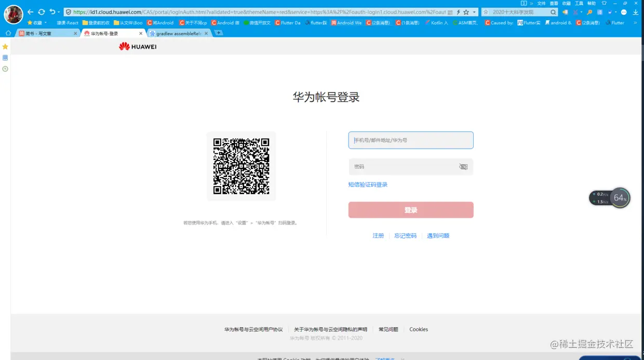The width and height of the screenshot is (644, 360).
Task: Open the address bar dropdown arrow
Action: pyautogui.click(x=474, y=12)
